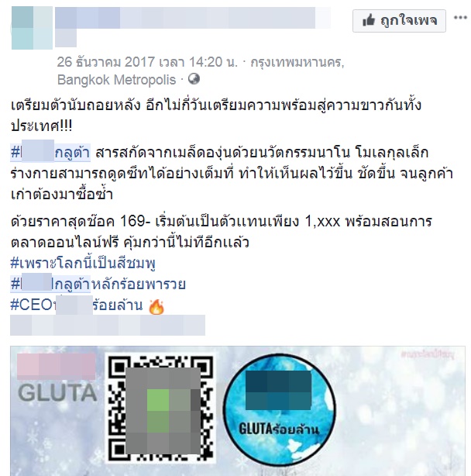The width and height of the screenshot is (471, 476).
Task: Open the post timestamp 26 ธันวาคม 2017
Action: pos(147,62)
